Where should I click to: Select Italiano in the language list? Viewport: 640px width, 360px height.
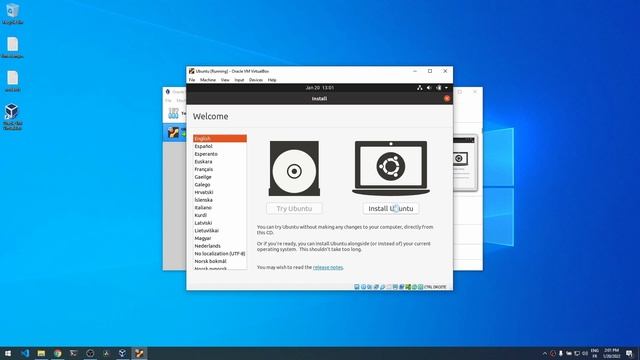[x=220, y=208]
